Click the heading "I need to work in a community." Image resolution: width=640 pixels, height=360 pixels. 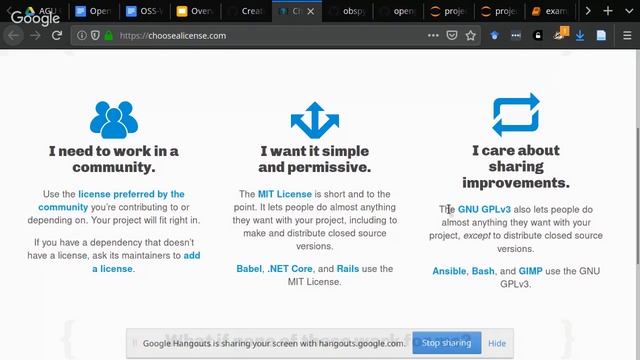[114, 159]
